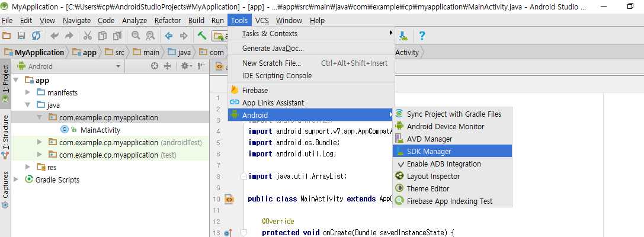Click the green hammer Make Project icon
This screenshot has width=644, height=237.
click(x=201, y=36)
